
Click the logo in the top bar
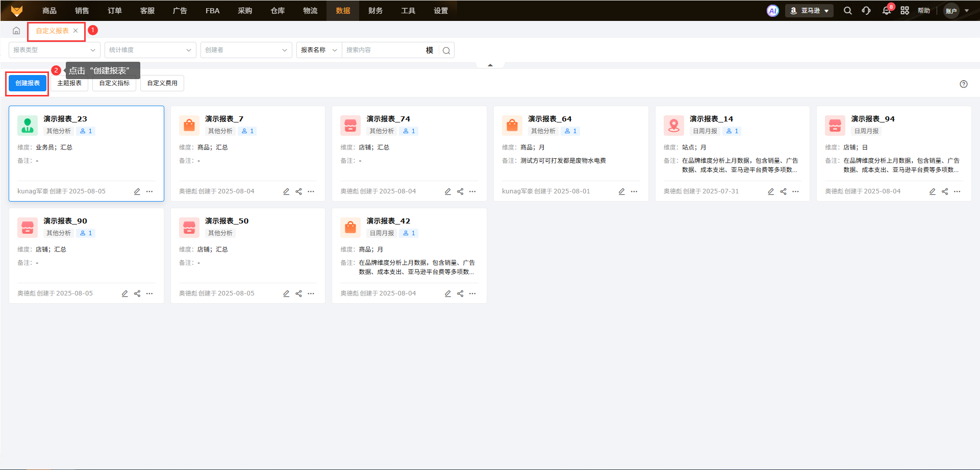[x=17, y=11]
